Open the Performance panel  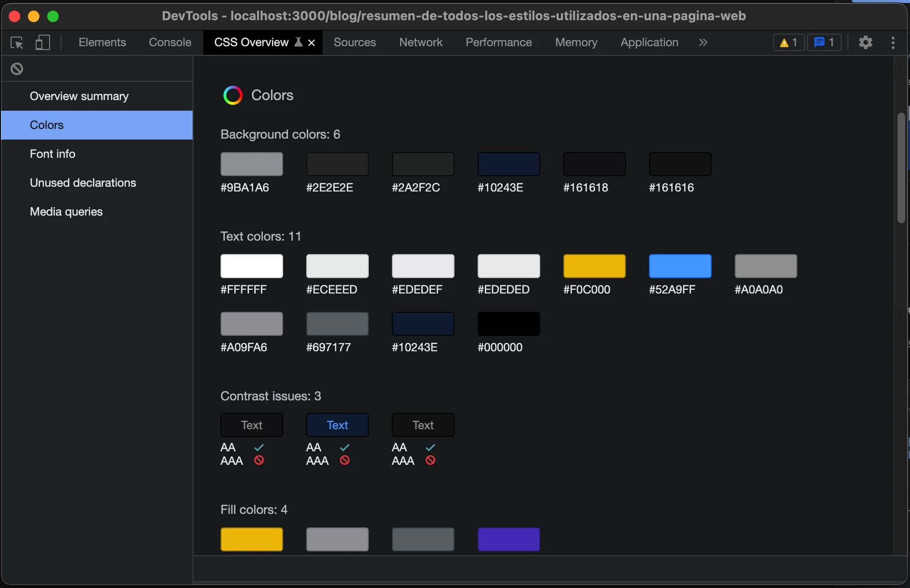pos(498,42)
